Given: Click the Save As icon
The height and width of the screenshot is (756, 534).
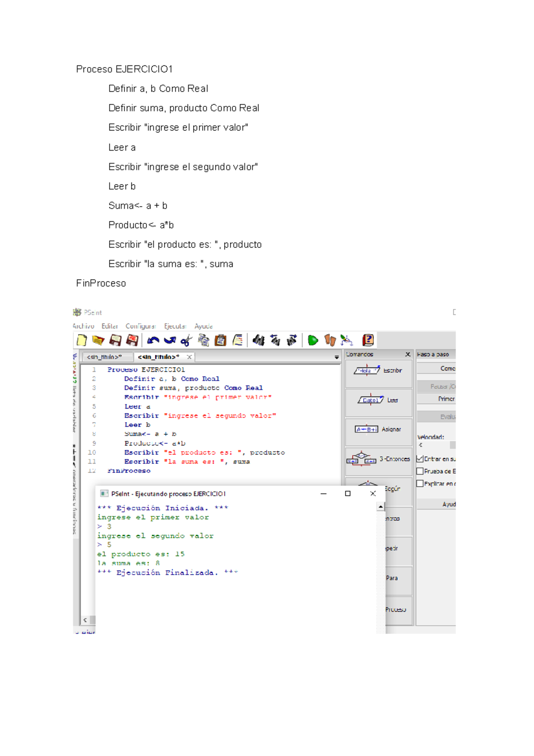Looking at the screenshot, I should [x=132, y=340].
